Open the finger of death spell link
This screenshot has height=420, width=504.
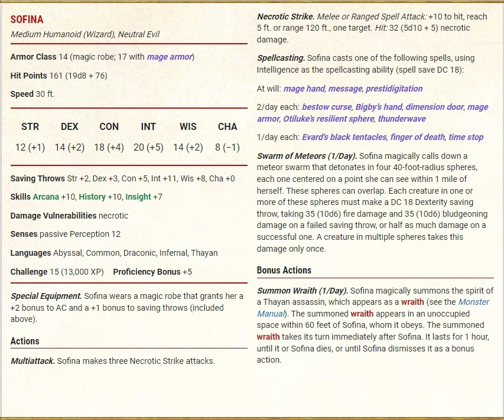(418, 137)
